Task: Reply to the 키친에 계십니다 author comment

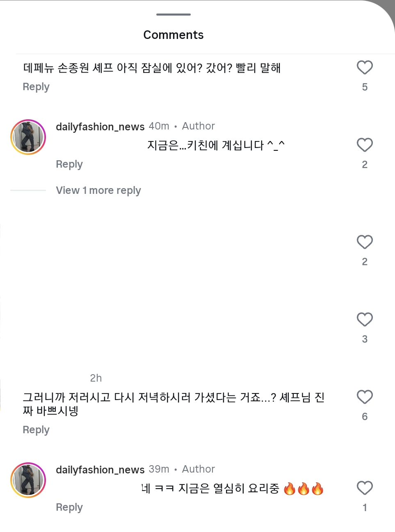Action: [x=69, y=164]
